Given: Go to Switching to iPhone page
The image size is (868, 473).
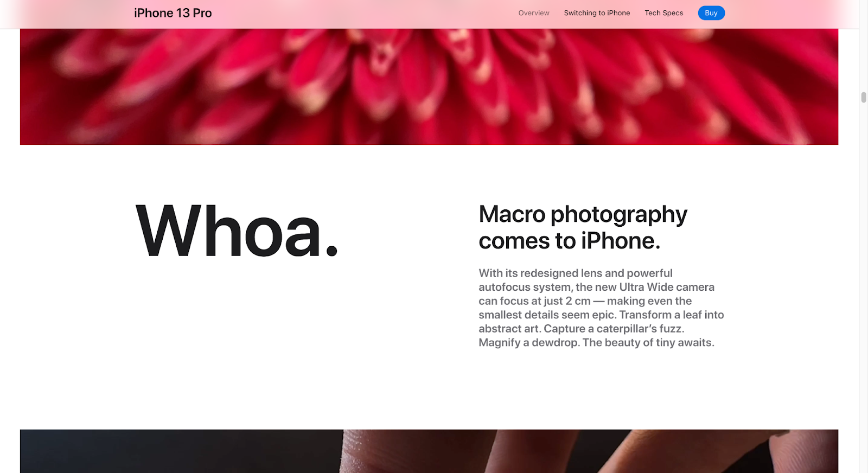Looking at the screenshot, I should (597, 13).
